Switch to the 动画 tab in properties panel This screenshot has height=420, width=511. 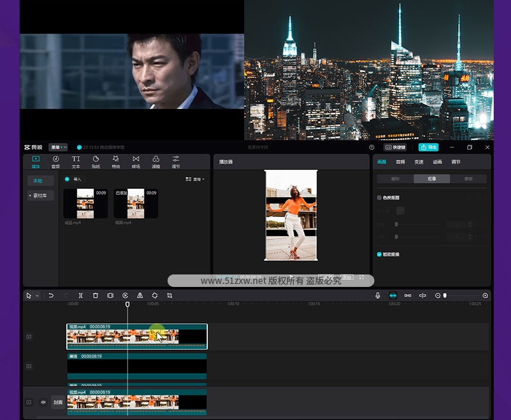[x=437, y=162]
